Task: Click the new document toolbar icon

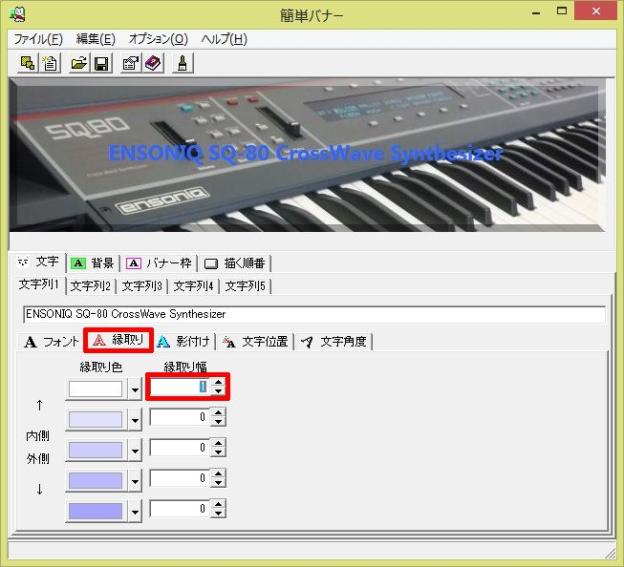Action: (50, 63)
